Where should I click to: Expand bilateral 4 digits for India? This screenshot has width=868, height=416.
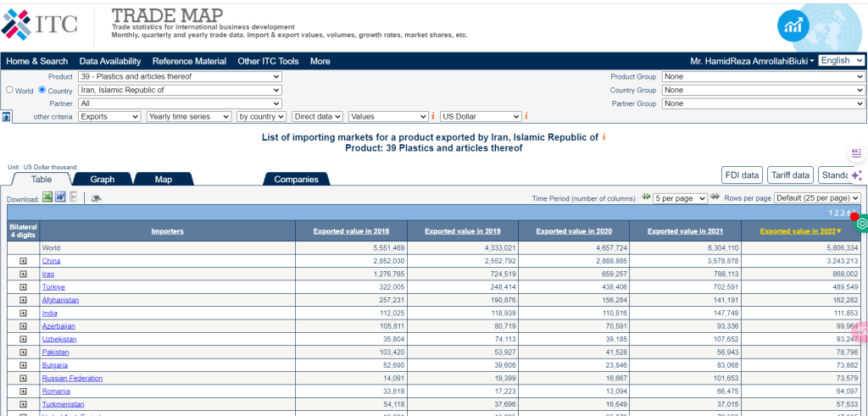(x=23, y=313)
